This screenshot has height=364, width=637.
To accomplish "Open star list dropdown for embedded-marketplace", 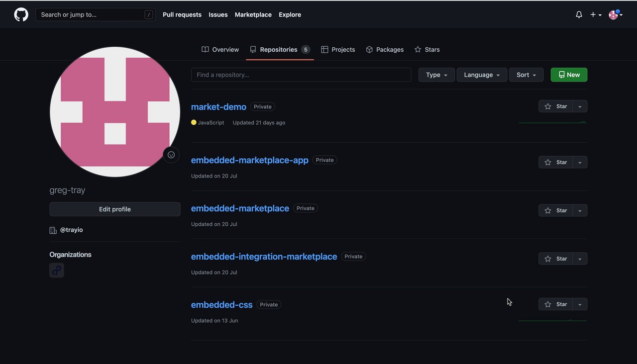I will pos(580,210).
